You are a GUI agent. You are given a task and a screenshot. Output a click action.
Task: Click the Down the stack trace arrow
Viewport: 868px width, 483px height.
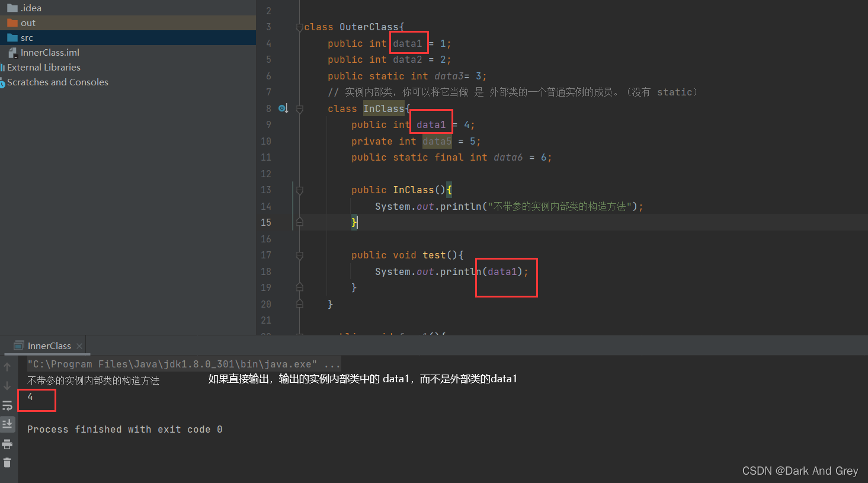pyautogui.click(x=7, y=386)
